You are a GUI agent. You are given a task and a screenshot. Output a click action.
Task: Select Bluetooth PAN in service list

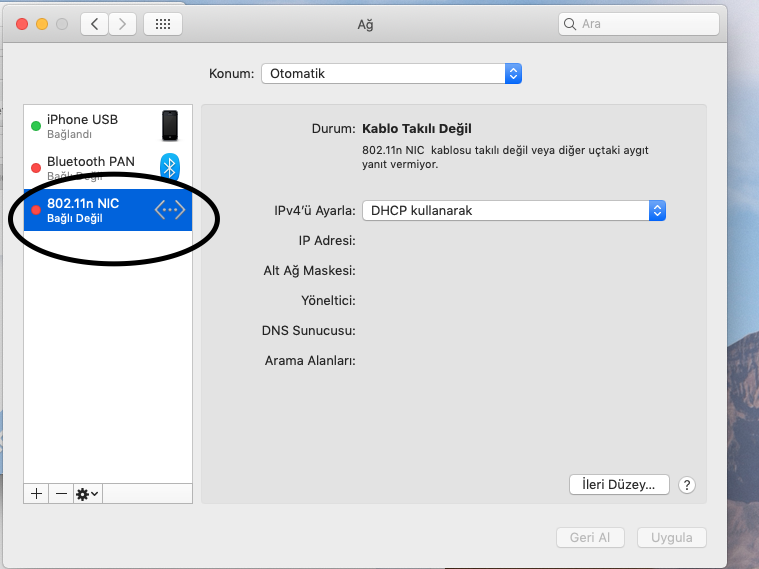90,167
